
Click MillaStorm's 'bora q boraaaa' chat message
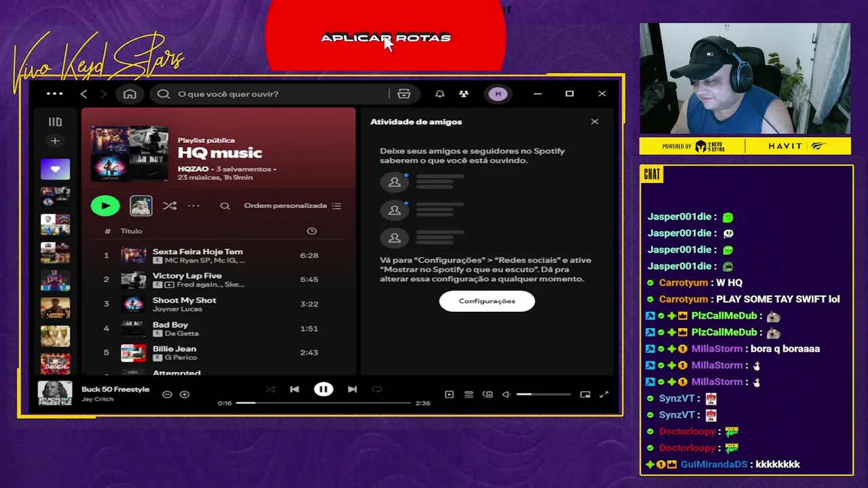pyautogui.click(x=785, y=348)
